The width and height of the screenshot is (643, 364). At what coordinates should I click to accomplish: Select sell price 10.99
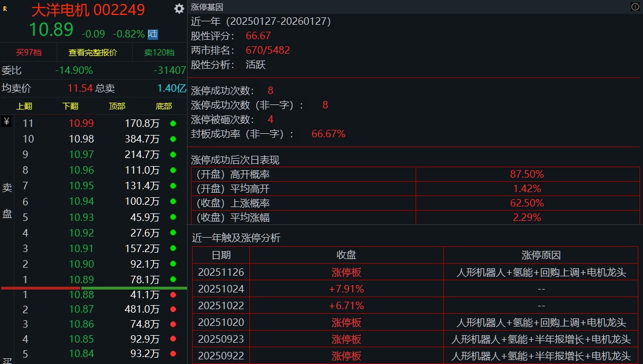81,123
